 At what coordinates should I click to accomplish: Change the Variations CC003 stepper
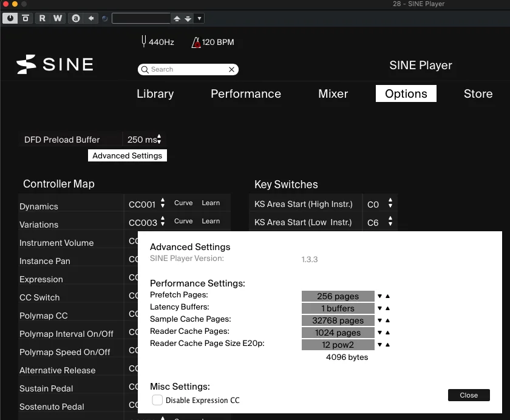pyautogui.click(x=163, y=222)
